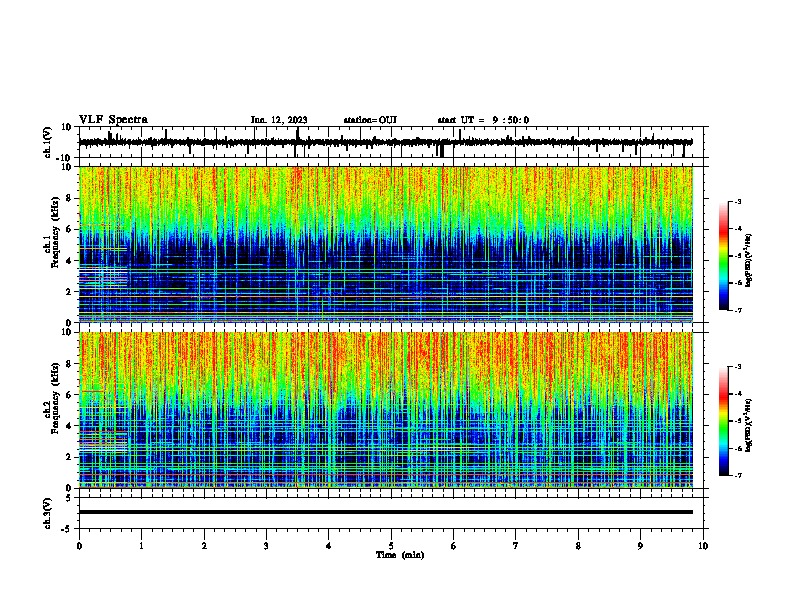
Task: Click the "start UT = 9 :50: 0" text
Action: [x=483, y=120]
